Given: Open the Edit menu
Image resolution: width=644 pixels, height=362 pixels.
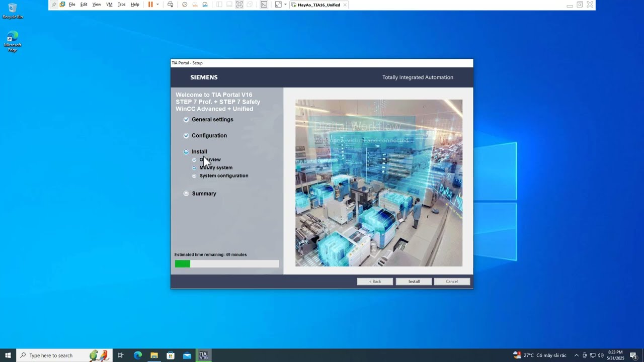Looking at the screenshot, I should tap(84, 5).
